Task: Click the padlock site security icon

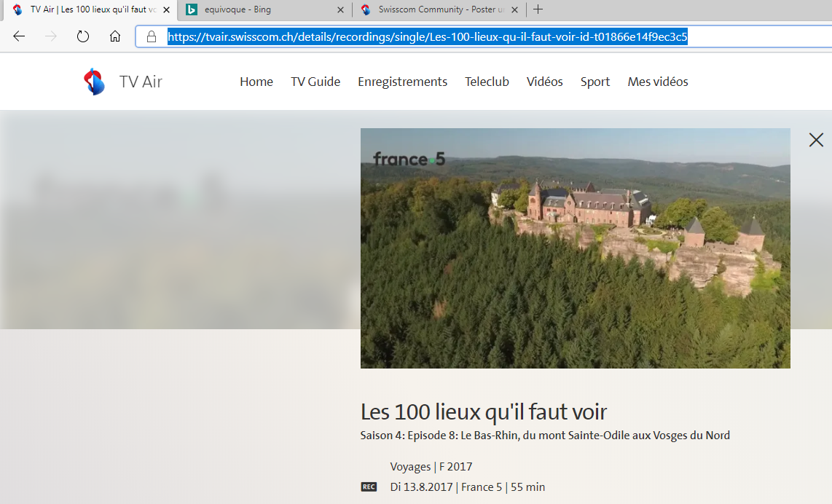Action: click(152, 36)
